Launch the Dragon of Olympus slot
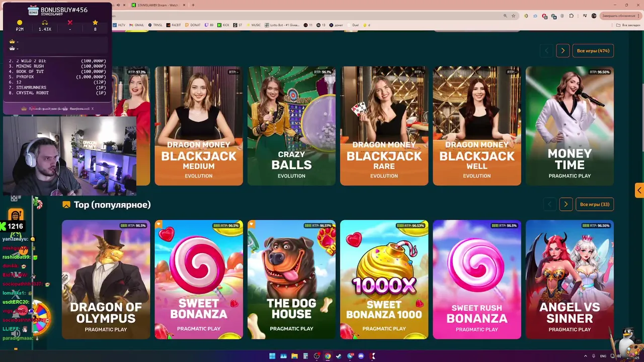644x362 pixels. (x=106, y=280)
